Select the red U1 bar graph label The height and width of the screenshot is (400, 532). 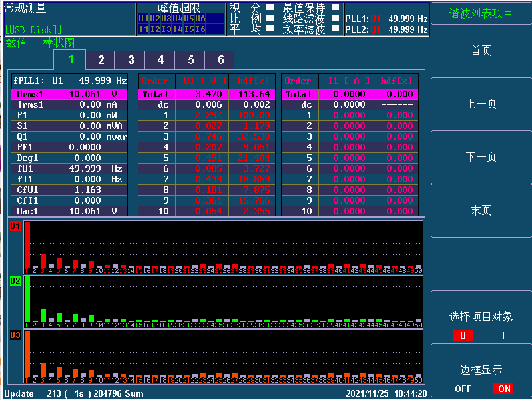(x=15, y=227)
